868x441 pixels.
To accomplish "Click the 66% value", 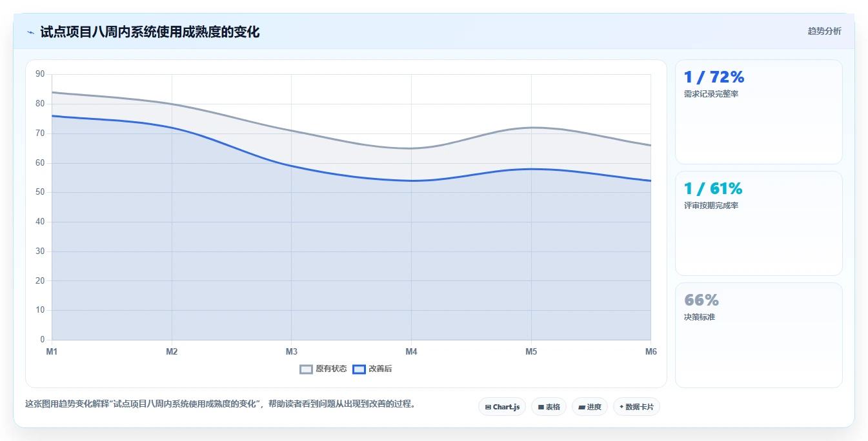I will (701, 300).
